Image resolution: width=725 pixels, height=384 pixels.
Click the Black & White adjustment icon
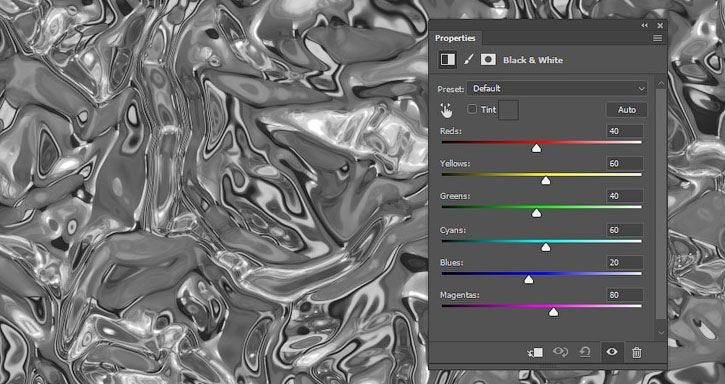click(447, 60)
